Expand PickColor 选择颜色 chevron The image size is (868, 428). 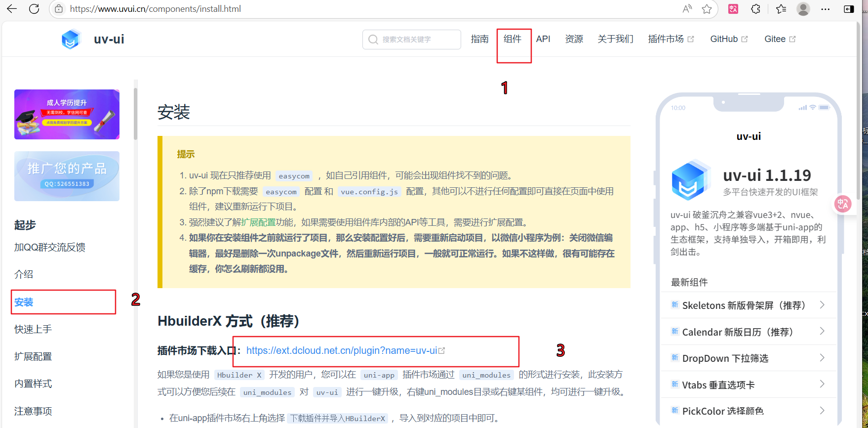[822, 411]
